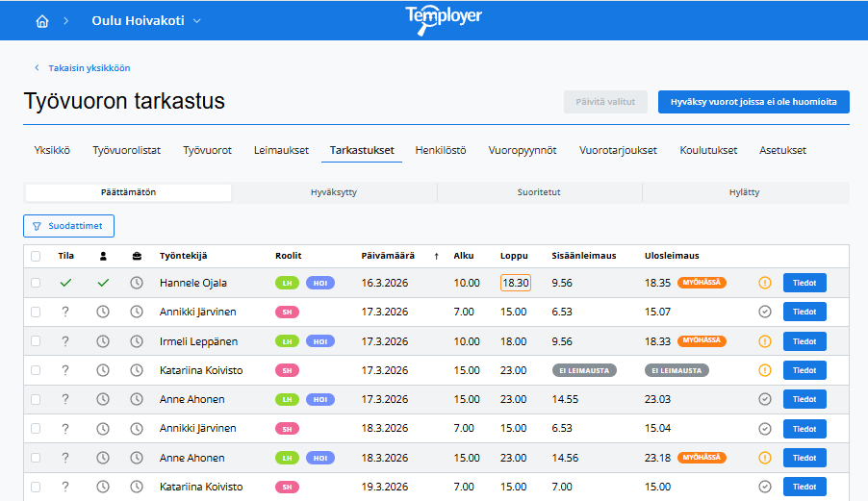Check the Katariina Koivisto 17.3.2026 row checkbox

(36, 370)
